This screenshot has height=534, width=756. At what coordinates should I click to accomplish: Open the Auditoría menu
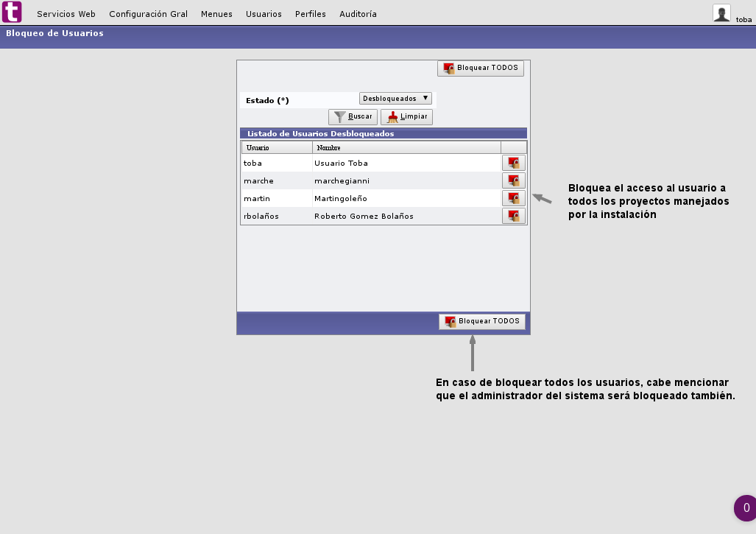[358, 13]
